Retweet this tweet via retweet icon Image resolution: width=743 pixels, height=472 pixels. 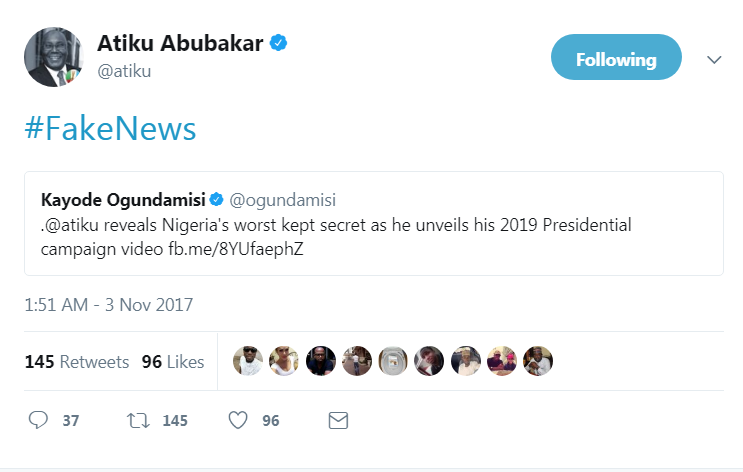[138, 420]
